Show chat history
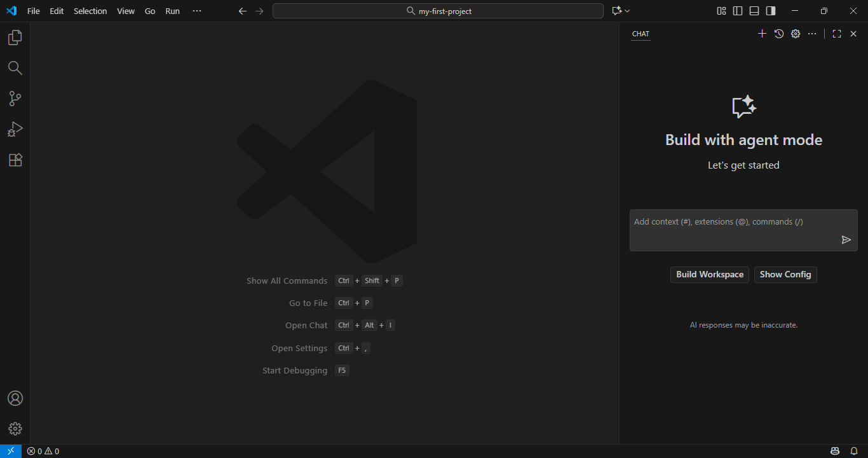The height and width of the screenshot is (458, 868). point(778,33)
